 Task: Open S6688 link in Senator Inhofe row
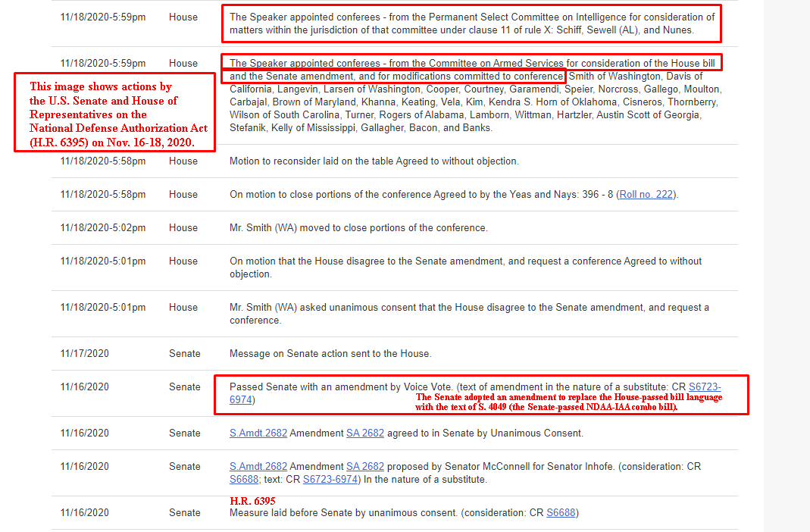tap(244, 479)
